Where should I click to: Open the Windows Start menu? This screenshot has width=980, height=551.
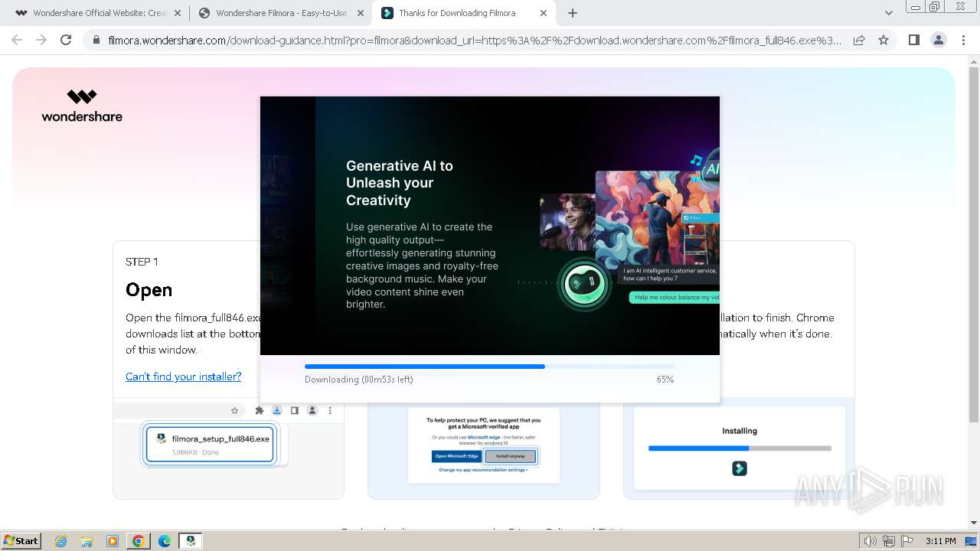(21, 541)
